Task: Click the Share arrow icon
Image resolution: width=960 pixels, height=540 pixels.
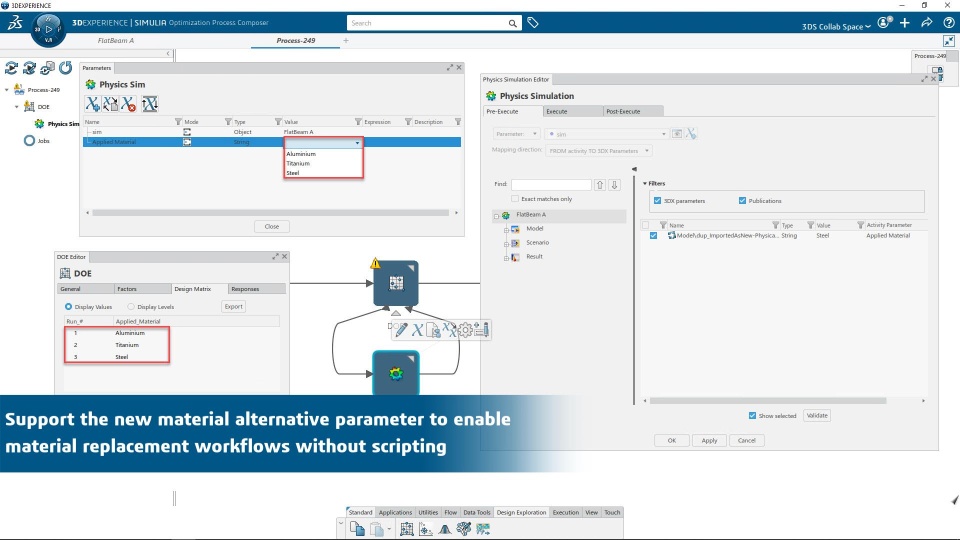Action: [927, 23]
